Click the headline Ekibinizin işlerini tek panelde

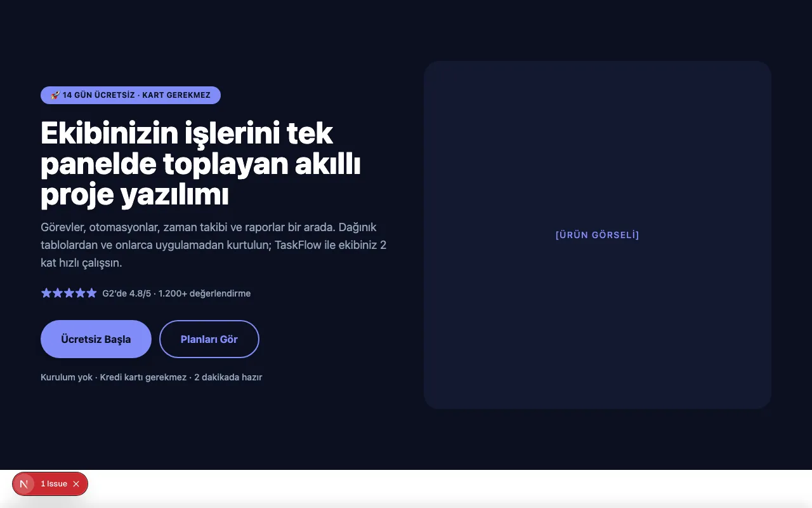click(x=201, y=164)
